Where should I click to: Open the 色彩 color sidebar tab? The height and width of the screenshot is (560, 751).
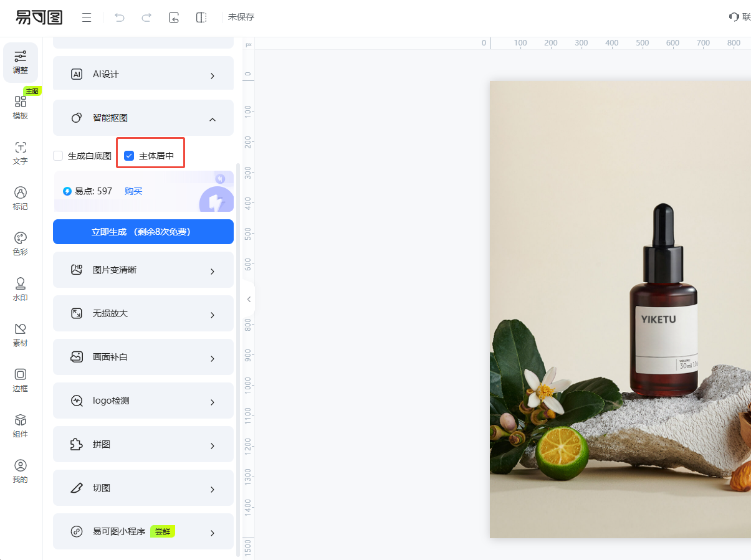pyautogui.click(x=21, y=244)
